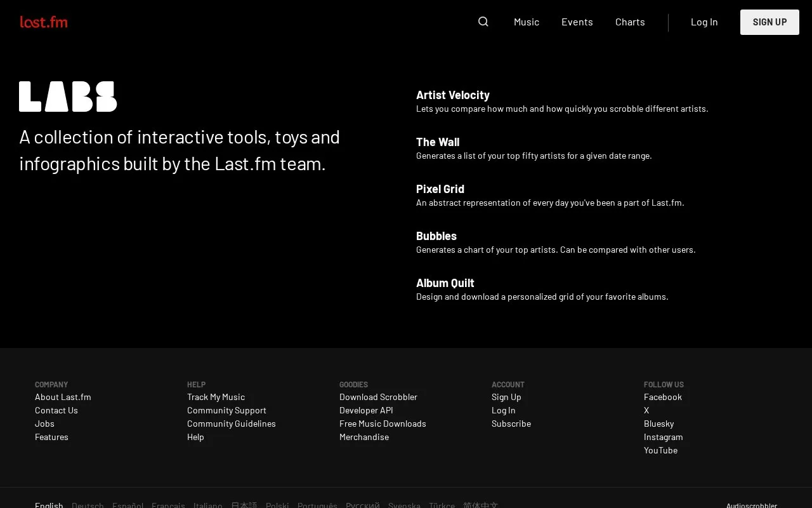Image resolution: width=812 pixels, height=508 pixels.
Task: Open the Developer API link
Action: (x=366, y=410)
